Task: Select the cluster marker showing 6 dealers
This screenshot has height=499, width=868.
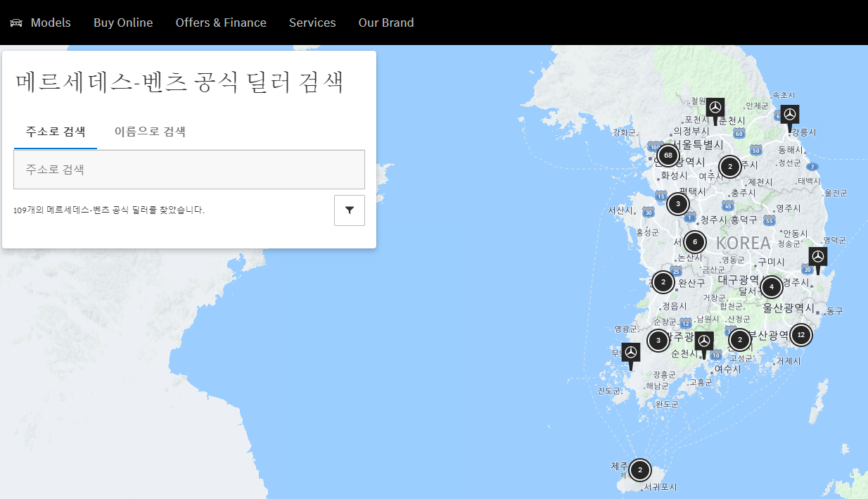Action: pos(694,242)
